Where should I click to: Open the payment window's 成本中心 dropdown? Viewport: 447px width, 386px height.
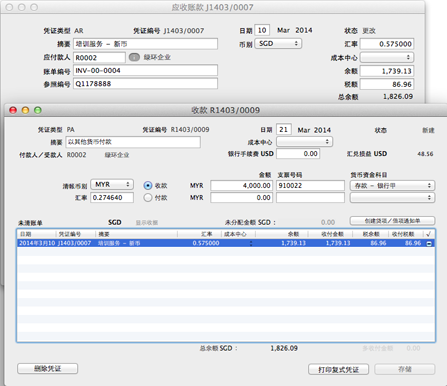coord(305,142)
